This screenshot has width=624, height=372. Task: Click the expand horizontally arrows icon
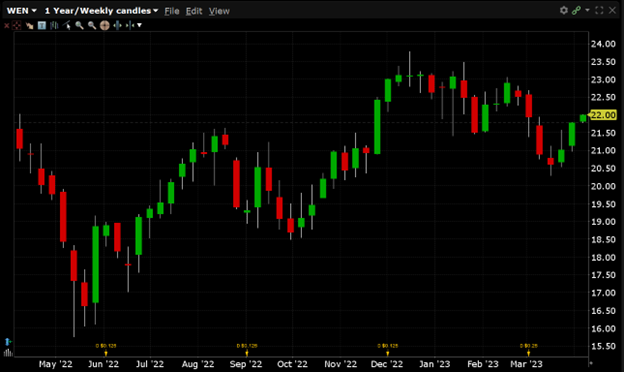117,25
